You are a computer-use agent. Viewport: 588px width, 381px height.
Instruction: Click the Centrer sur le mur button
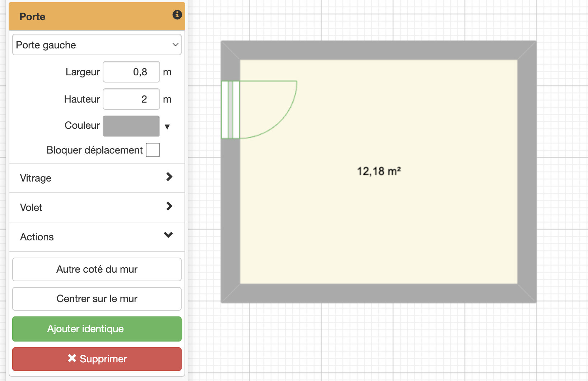point(97,298)
